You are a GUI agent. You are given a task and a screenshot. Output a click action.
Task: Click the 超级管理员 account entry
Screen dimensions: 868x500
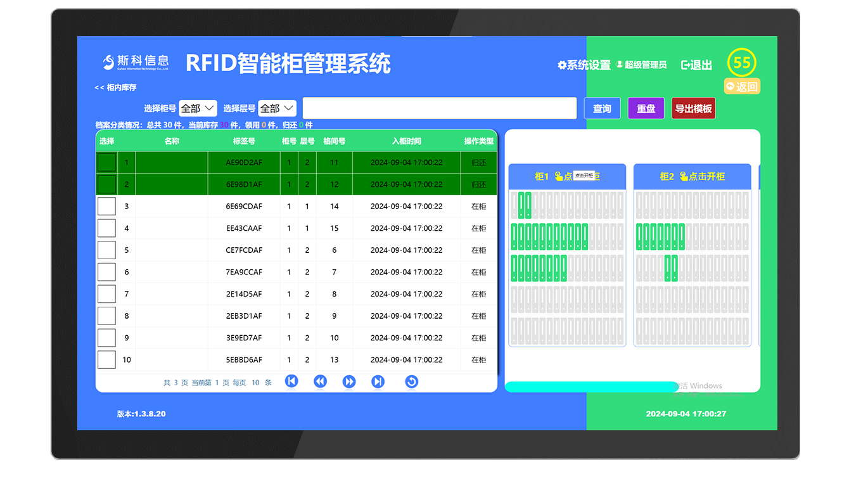tap(642, 65)
